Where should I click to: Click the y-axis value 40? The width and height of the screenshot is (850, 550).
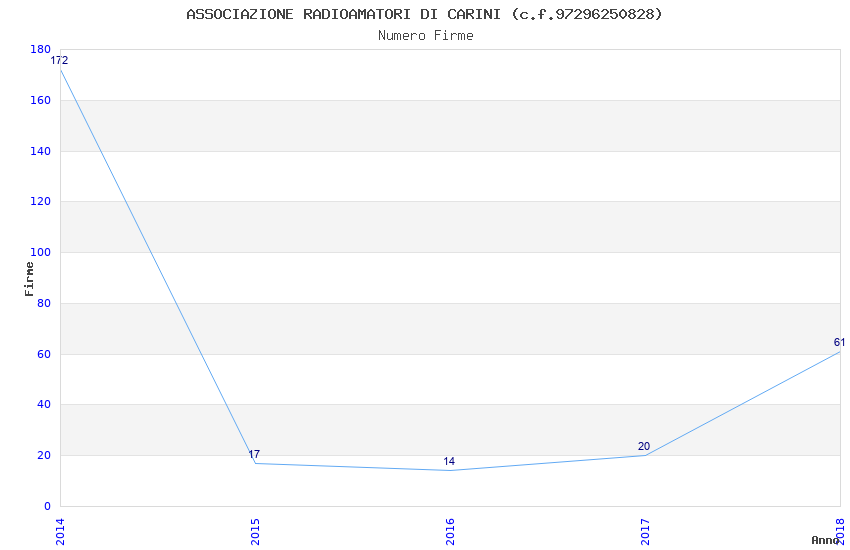coord(44,404)
